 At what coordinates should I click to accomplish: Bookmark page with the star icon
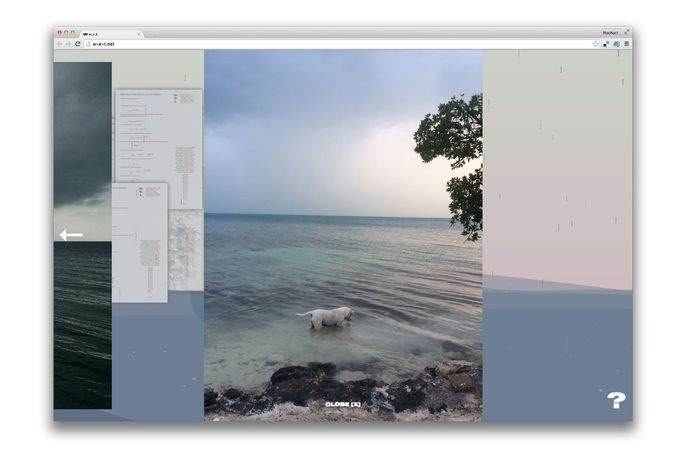(x=596, y=44)
